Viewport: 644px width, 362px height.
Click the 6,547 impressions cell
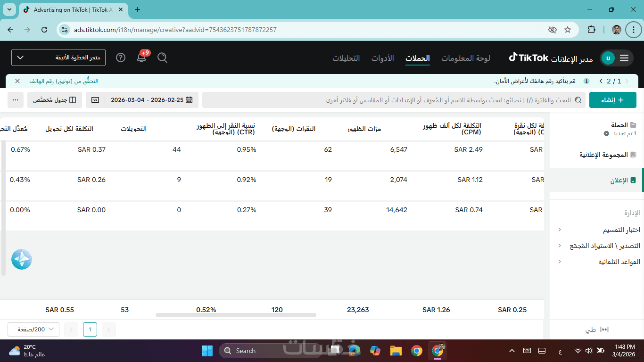point(398,149)
